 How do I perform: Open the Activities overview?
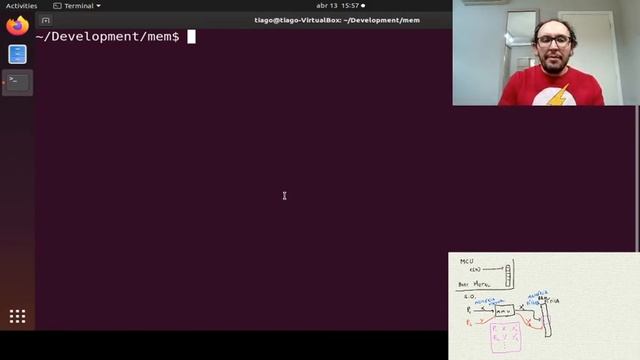[21, 6]
